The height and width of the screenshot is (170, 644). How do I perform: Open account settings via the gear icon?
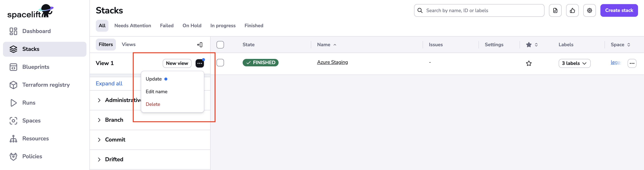[590, 10]
